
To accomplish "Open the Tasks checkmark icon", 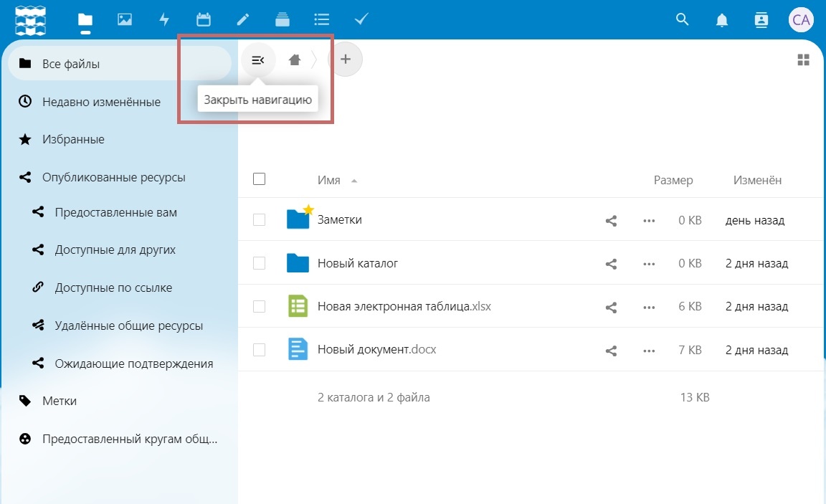I will [361, 19].
